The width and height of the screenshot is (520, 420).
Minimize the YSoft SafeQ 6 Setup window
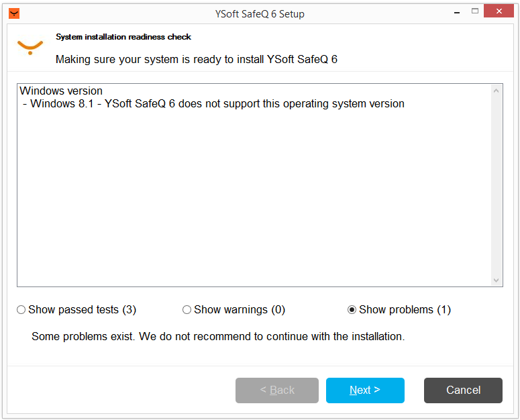(x=456, y=13)
